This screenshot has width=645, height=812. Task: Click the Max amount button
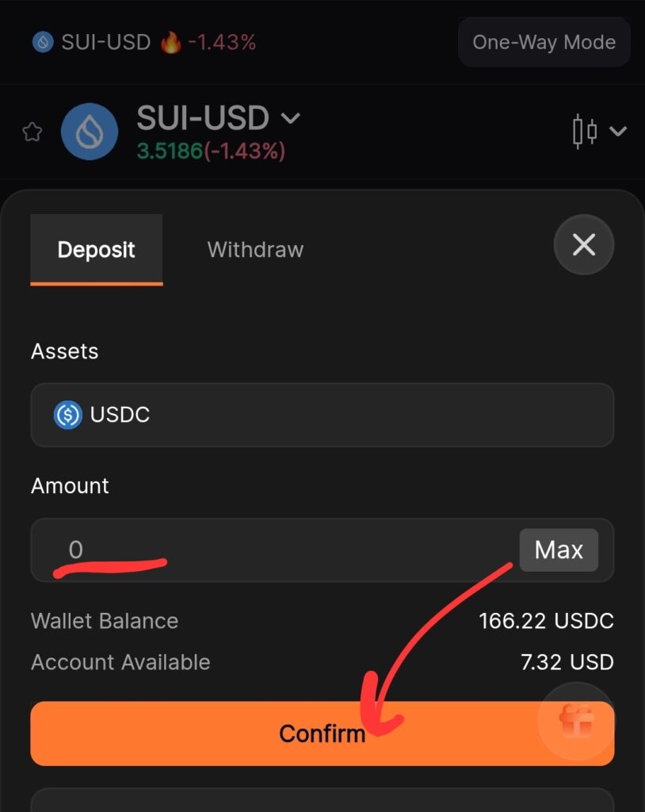[x=559, y=550]
